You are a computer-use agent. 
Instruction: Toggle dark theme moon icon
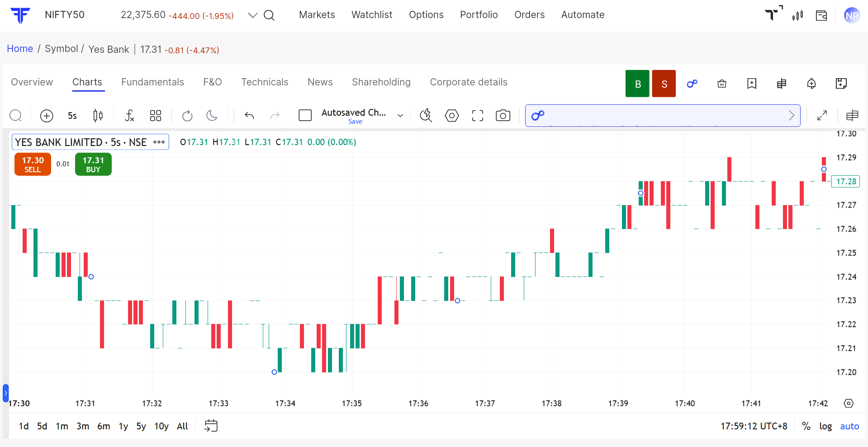pyautogui.click(x=212, y=116)
